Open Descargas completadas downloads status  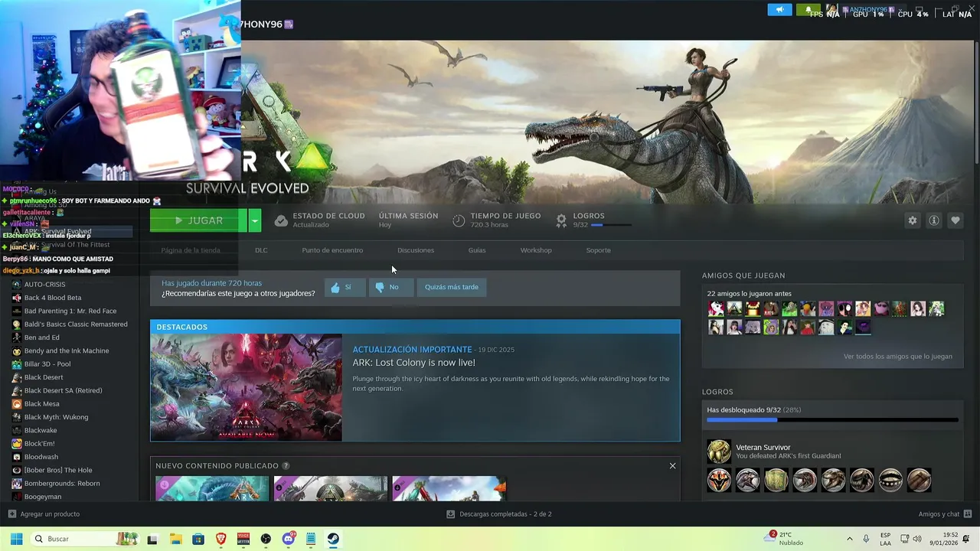click(x=499, y=514)
